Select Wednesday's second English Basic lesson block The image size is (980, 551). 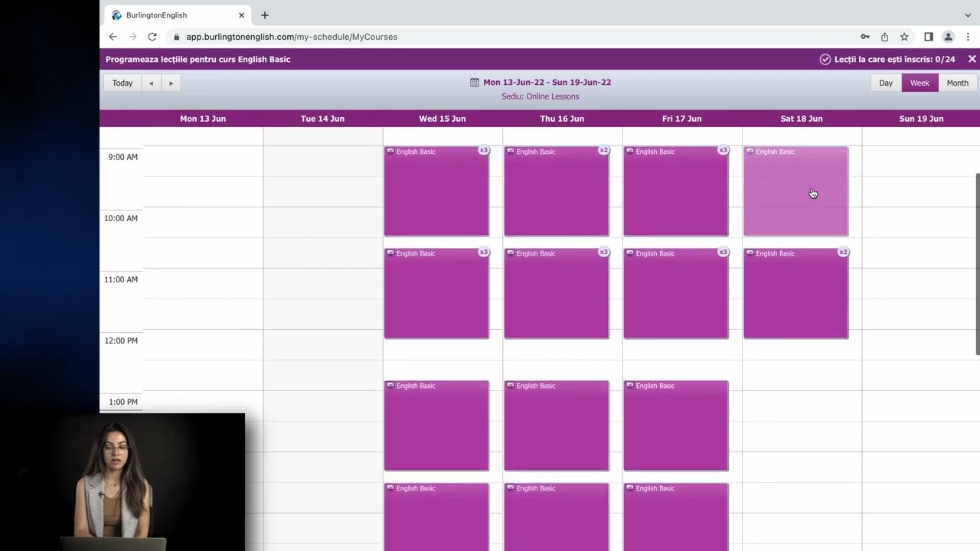pyautogui.click(x=436, y=293)
